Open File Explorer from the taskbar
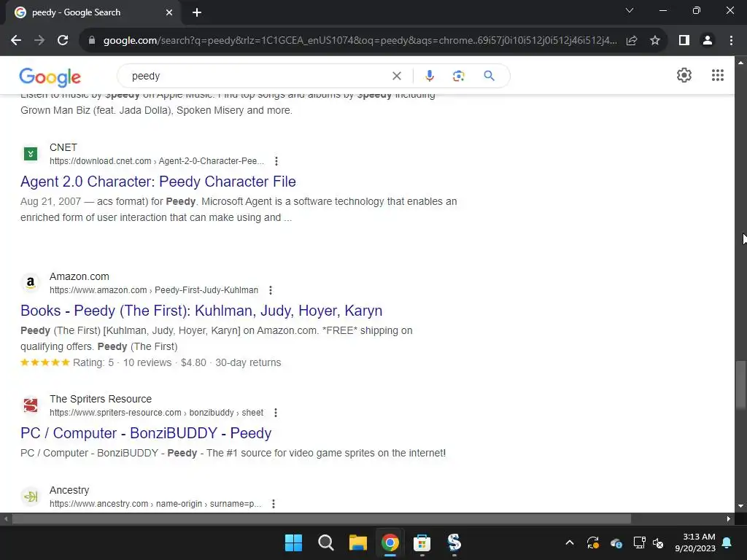Viewport: 747px width, 560px height. [357, 542]
